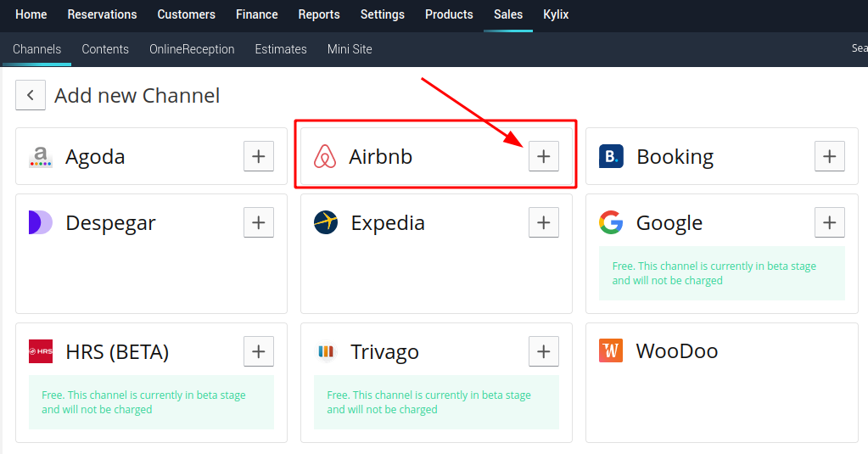Screen dimensions: 868x454
Task: Open the Finance menu
Action: click(257, 14)
